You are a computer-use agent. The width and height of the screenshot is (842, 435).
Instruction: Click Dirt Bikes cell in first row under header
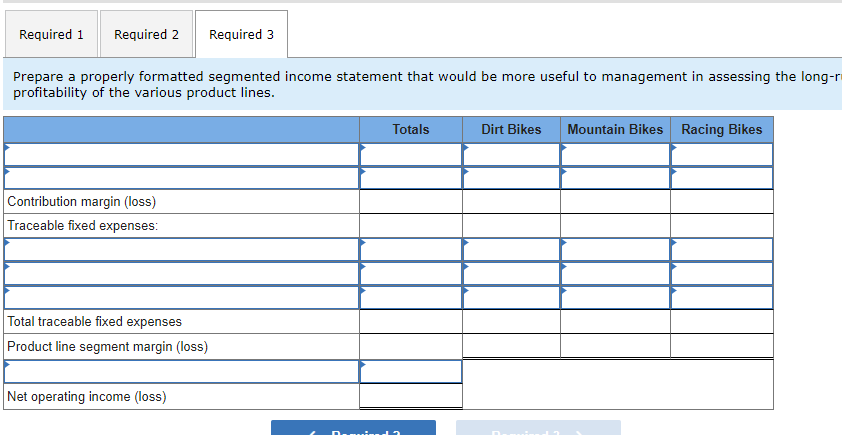(511, 155)
